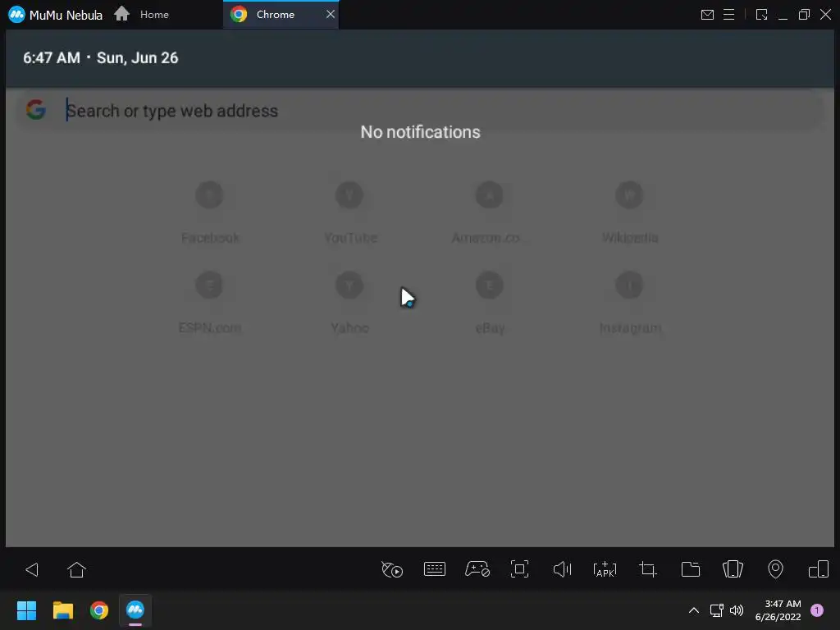The height and width of the screenshot is (630, 840).
Task: Open the Windows Start menu
Action: pyautogui.click(x=26, y=609)
